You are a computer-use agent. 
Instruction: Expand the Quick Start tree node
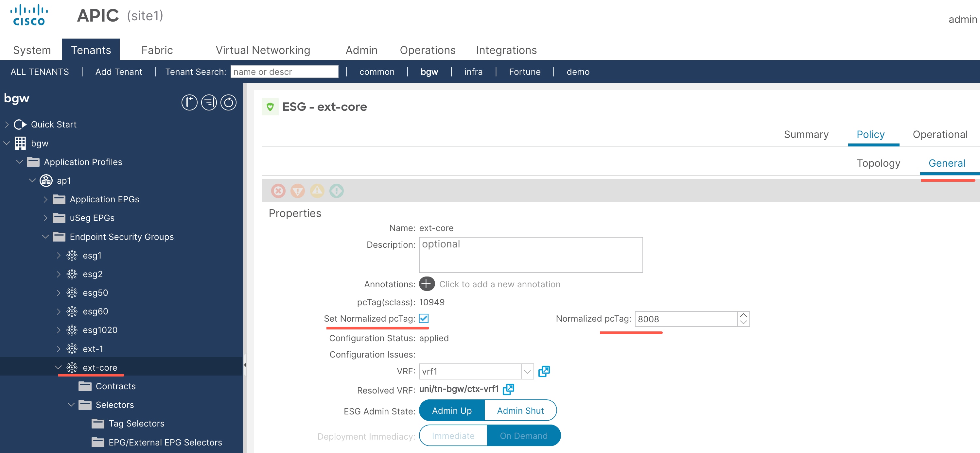click(x=7, y=125)
